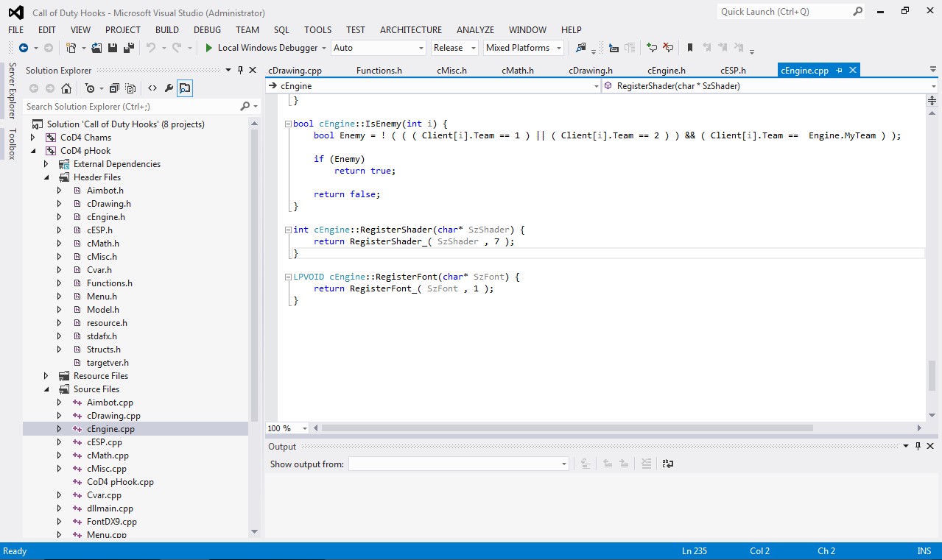Click the Quick Launch search magnifier icon

coord(857,12)
